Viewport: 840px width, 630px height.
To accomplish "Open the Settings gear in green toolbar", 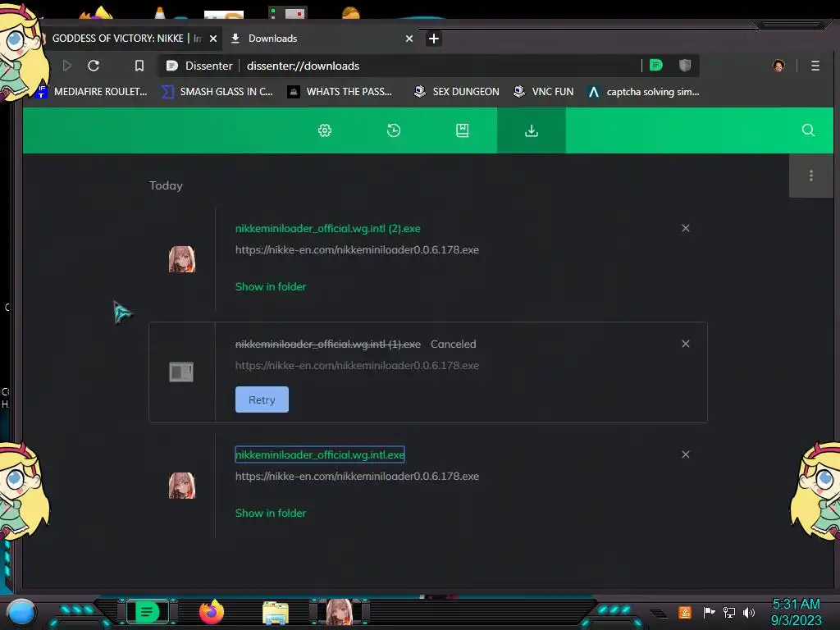I will pos(325,130).
